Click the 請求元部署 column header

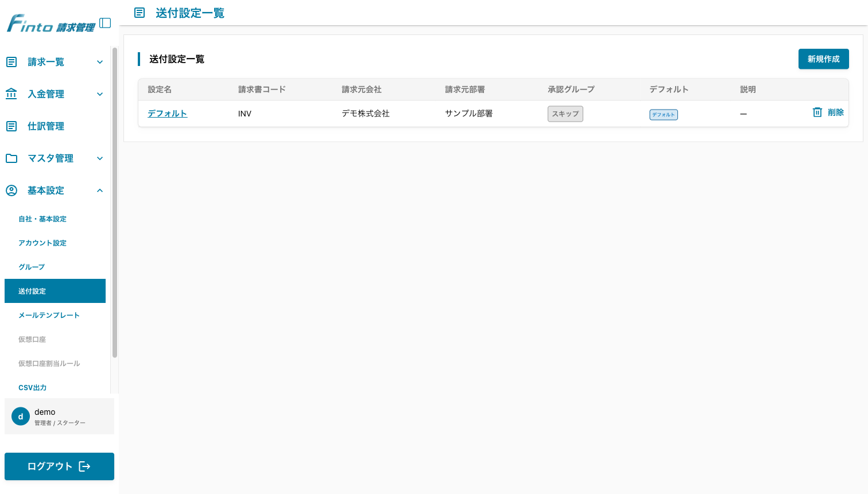point(465,90)
